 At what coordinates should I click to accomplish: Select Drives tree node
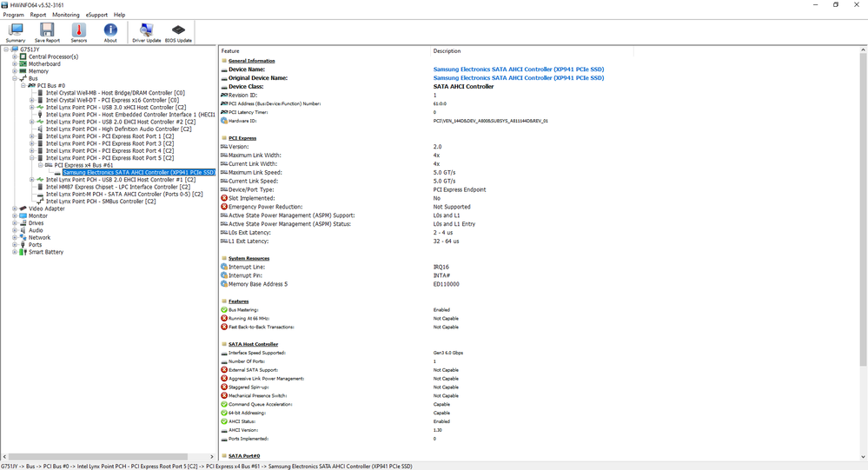(36, 223)
